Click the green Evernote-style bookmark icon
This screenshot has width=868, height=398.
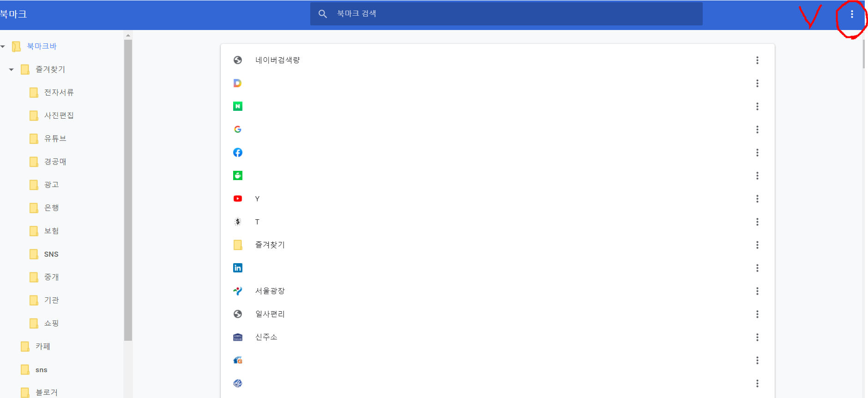point(238,175)
